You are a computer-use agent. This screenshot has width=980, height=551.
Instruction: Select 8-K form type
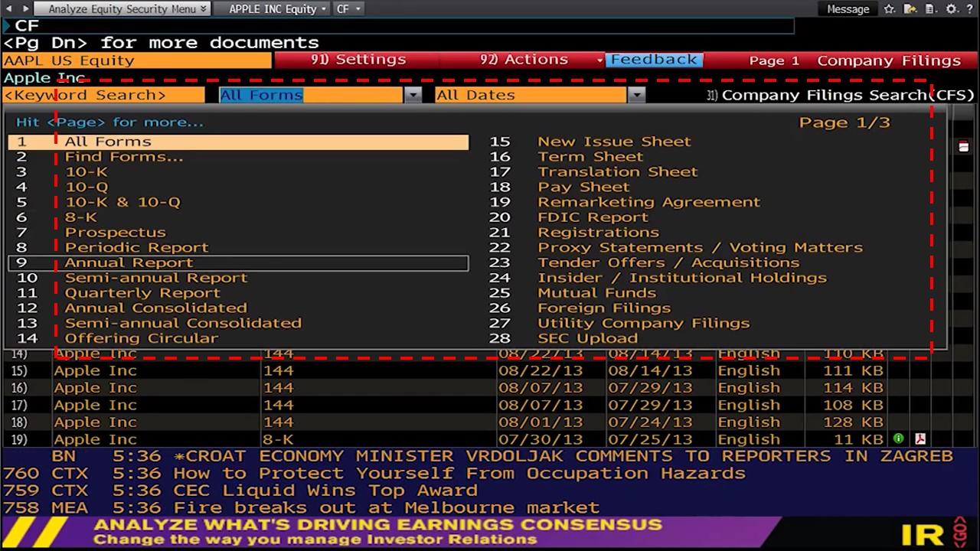point(81,217)
